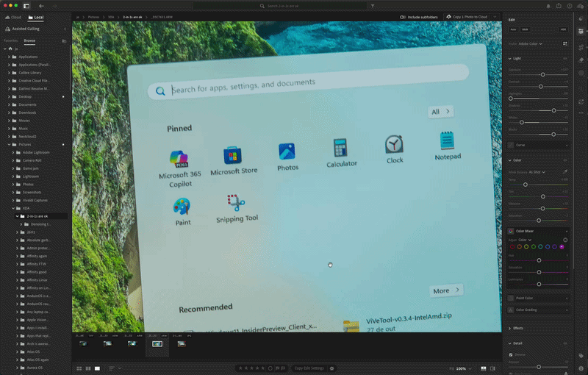The image size is (588, 375).
Task: Switch to photo grid view
Action: pyautogui.click(x=79, y=368)
